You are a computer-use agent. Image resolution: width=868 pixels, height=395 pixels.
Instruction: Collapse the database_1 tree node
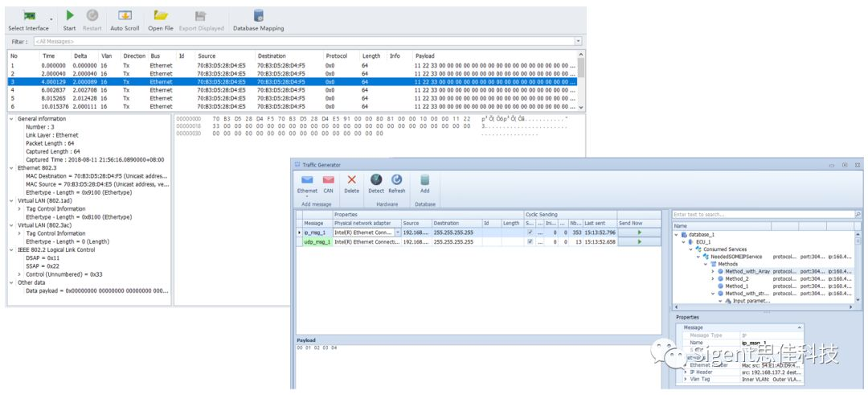pos(677,234)
